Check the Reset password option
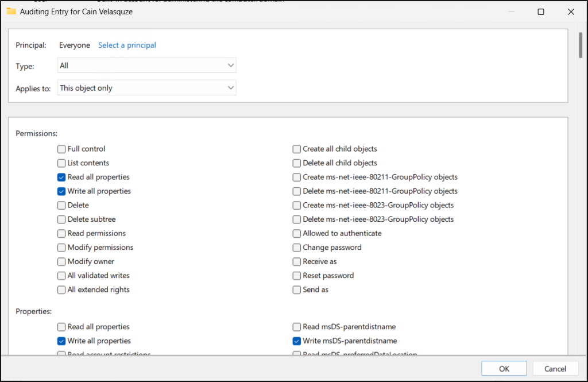588x382 pixels. (297, 276)
